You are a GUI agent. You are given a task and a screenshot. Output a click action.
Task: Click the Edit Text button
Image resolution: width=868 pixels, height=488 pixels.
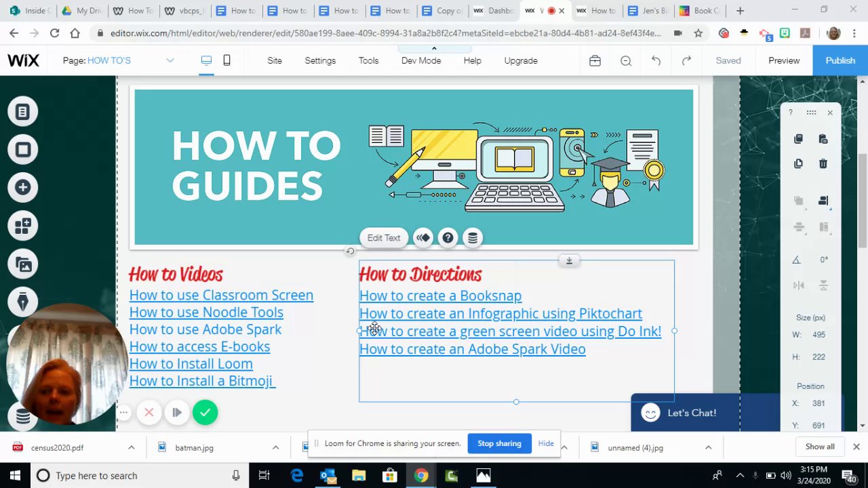coord(384,238)
